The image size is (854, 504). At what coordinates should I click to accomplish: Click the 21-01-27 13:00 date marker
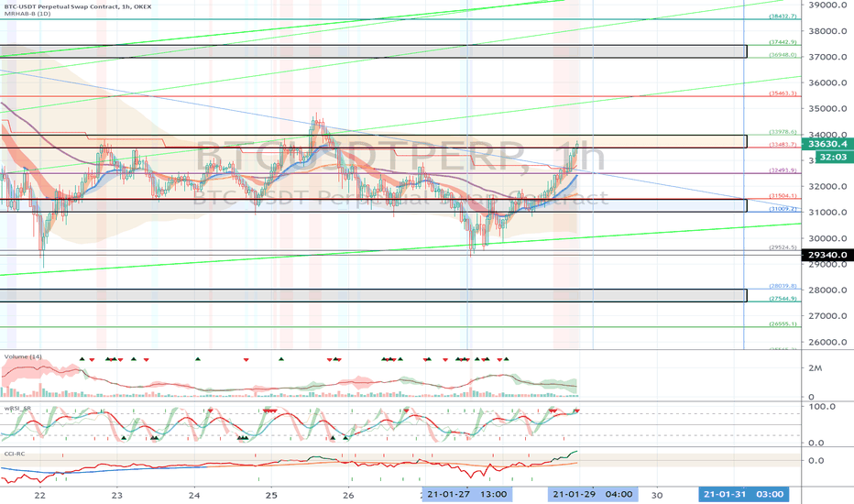tap(467, 494)
